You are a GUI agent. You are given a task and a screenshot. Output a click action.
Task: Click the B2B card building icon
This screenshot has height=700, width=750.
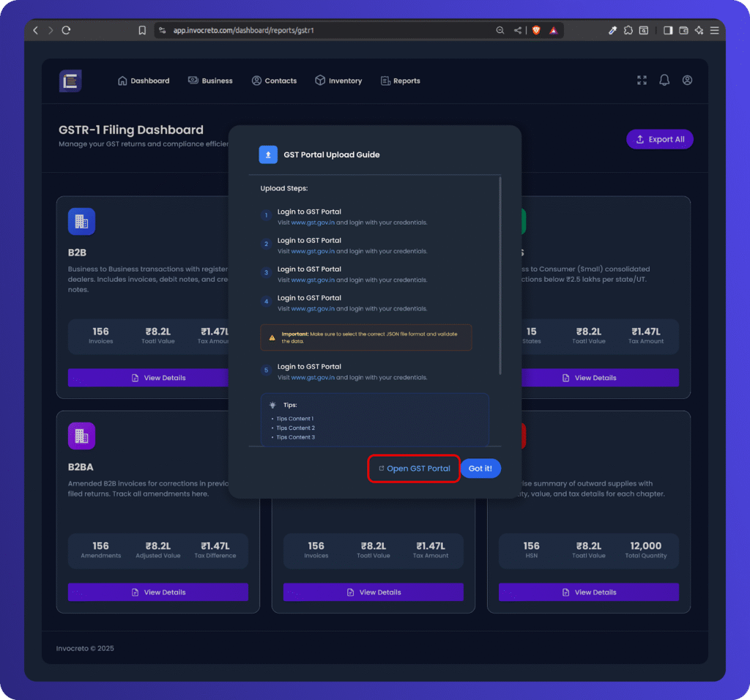click(81, 221)
